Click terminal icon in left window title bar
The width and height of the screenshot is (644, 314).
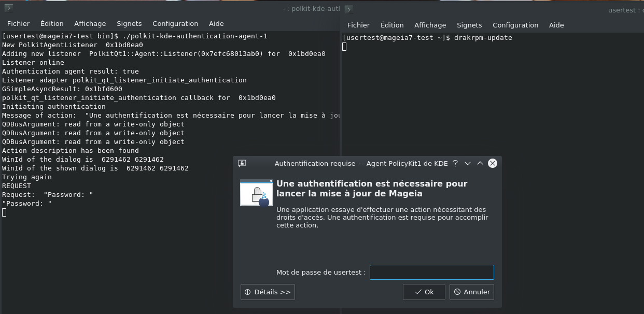pos(8,7)
